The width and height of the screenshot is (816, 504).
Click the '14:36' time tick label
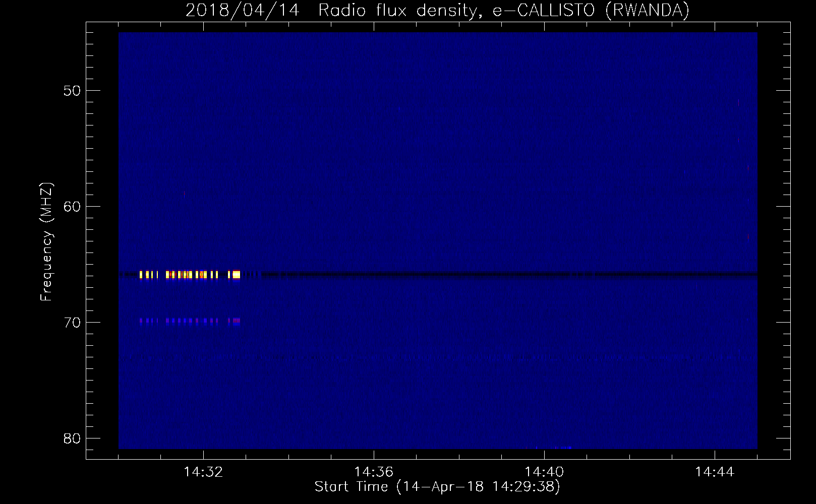[x=374, y=472]
